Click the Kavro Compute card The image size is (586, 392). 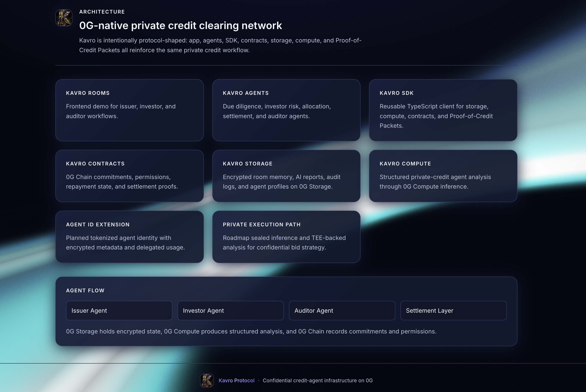click(x=443, y=176)
